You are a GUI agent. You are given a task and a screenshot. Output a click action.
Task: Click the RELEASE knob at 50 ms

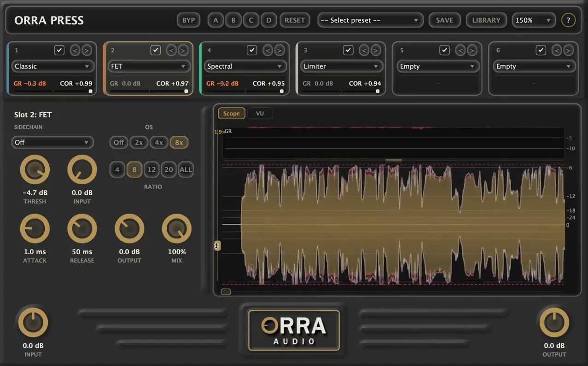pos(82,228)
